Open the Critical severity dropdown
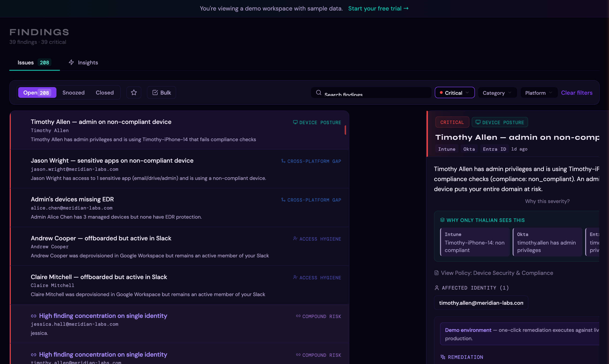The height and width of the screenshot is (364, 609). 455,93
